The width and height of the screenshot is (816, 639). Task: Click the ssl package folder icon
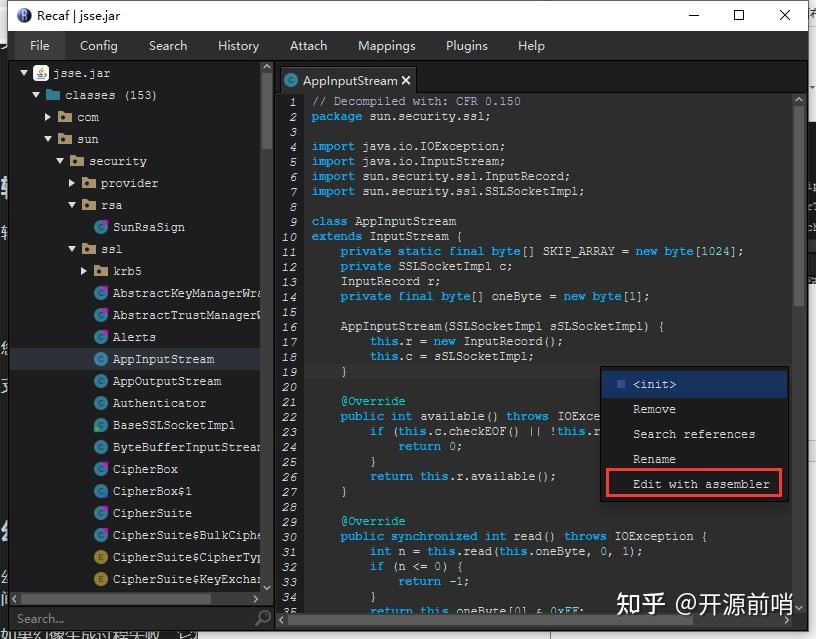click(x=88, y=248)
